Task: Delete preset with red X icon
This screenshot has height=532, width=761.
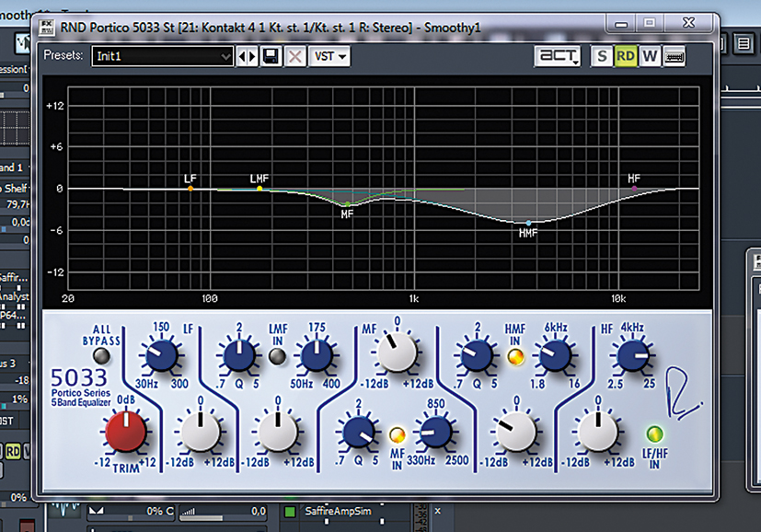Action: [294, 56]
